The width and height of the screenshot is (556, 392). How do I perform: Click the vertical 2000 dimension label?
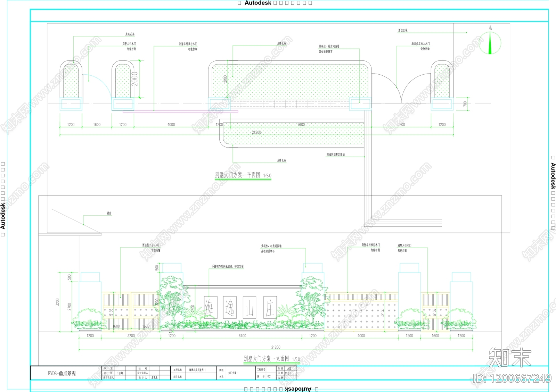(134, 79)
